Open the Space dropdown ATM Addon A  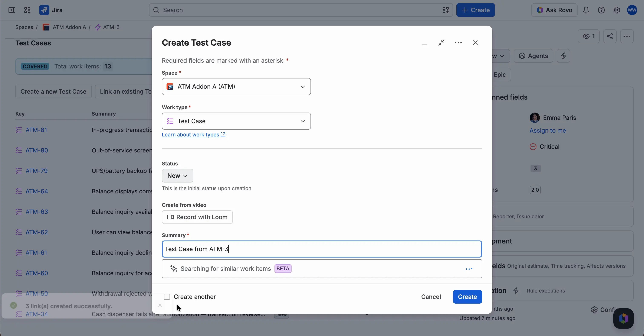click(236, 87)
